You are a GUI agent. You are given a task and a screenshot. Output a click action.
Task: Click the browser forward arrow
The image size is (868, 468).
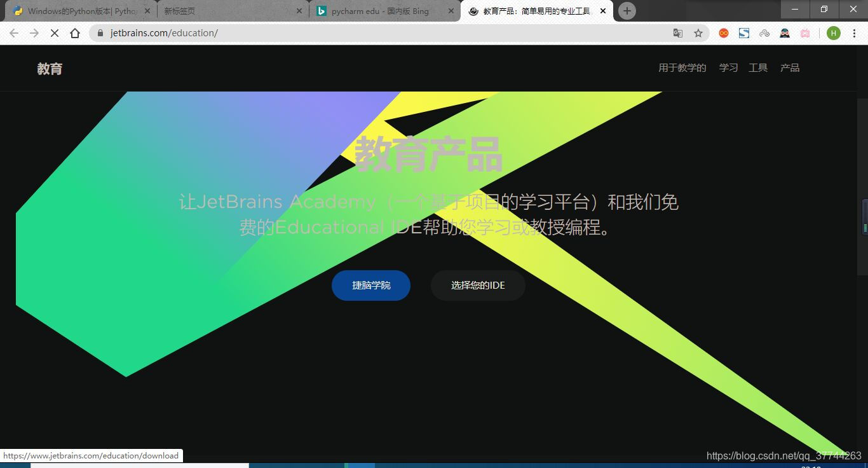coord(34,33)
